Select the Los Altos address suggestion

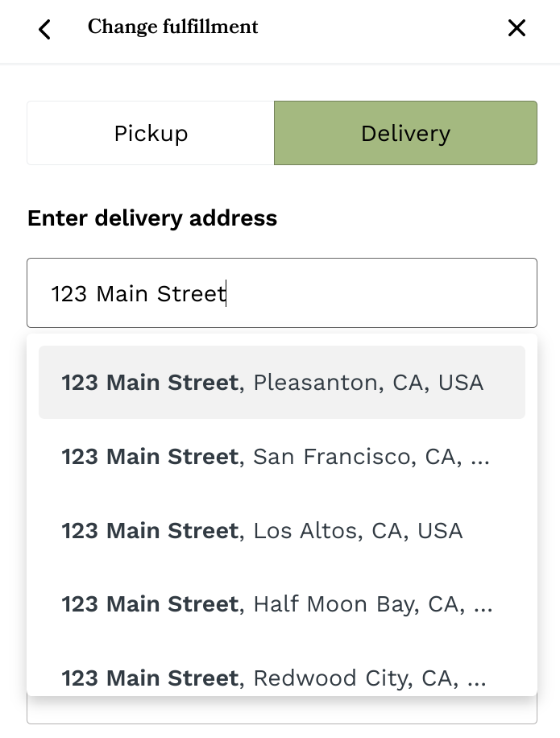tap(263, 531)
